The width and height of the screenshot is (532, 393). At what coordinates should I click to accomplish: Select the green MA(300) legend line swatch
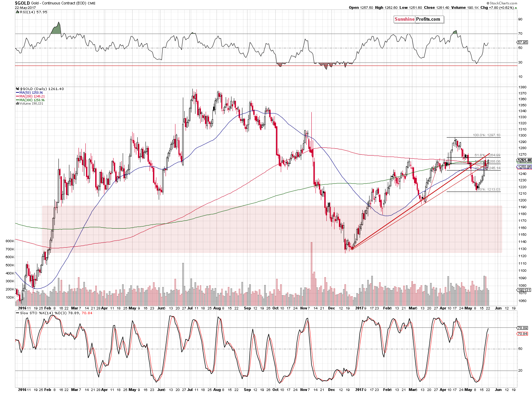coord(17,100)
